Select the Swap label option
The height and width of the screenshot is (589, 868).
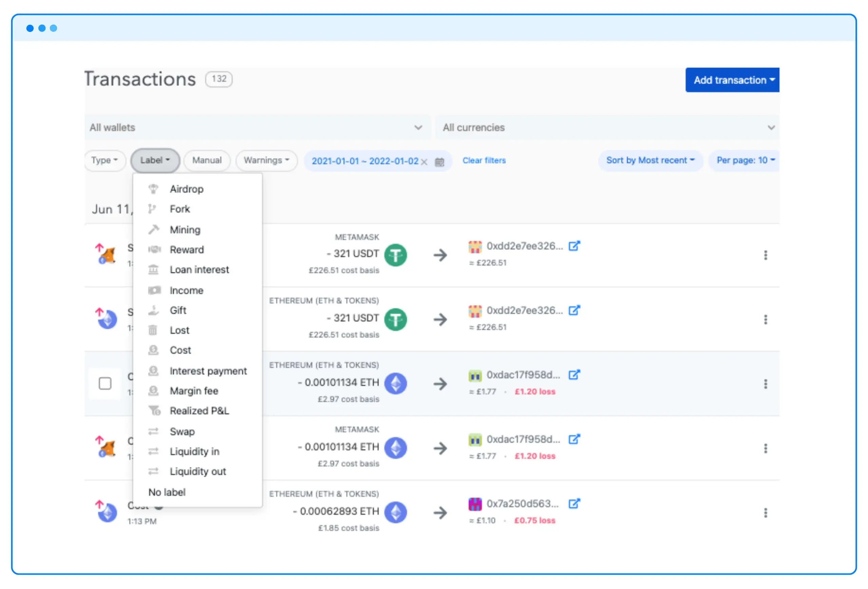click(197, 431)
